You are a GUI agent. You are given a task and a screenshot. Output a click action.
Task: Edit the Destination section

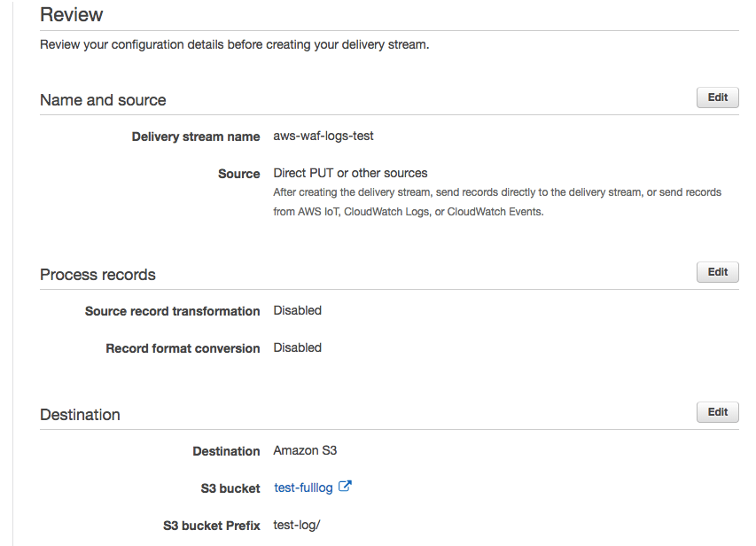point(717,411)
